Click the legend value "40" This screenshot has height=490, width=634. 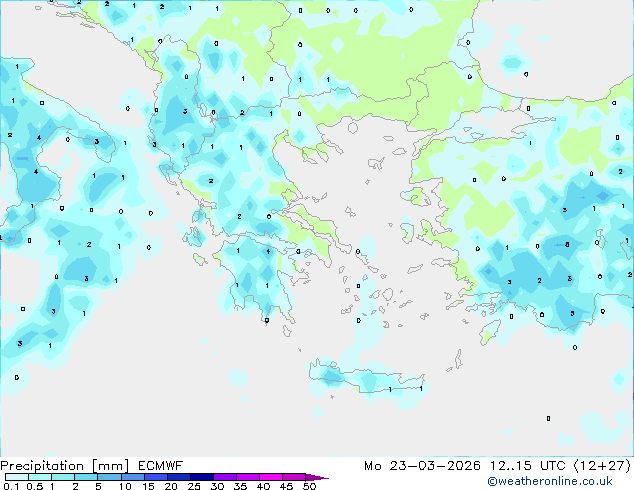point(263,486)
